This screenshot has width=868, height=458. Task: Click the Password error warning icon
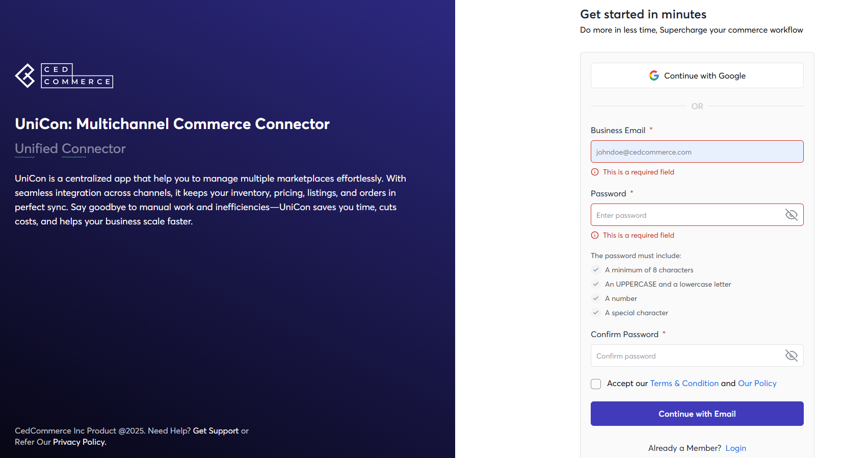(595, 235)
